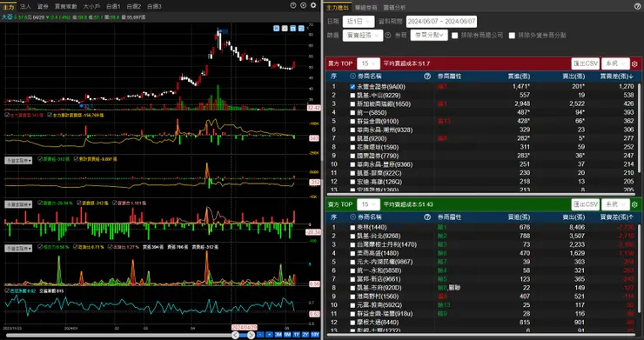
Task: Click 台灣摩根士丹利(1470) in seller list
Action: tap(386, 244)
